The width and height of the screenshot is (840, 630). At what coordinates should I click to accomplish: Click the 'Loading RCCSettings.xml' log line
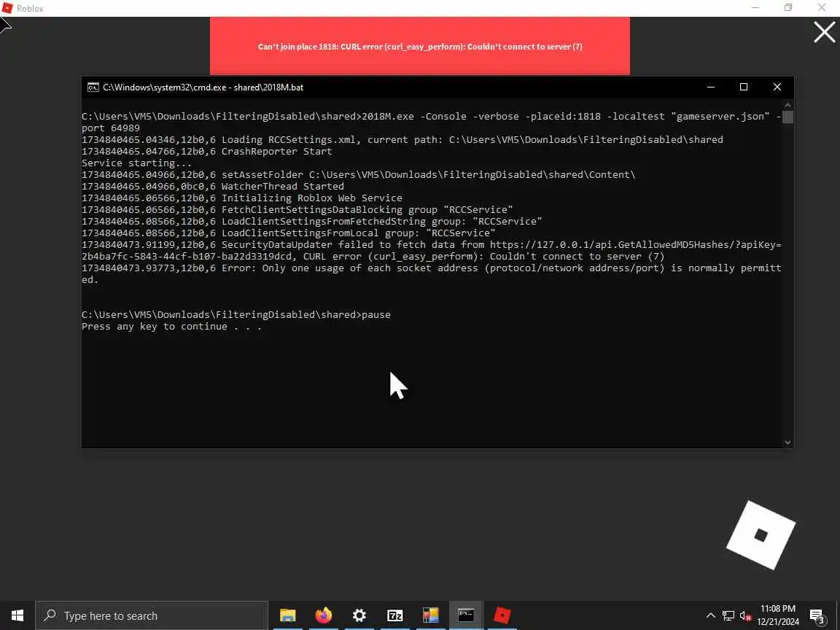pyautogui.click(x=402, y=139)
